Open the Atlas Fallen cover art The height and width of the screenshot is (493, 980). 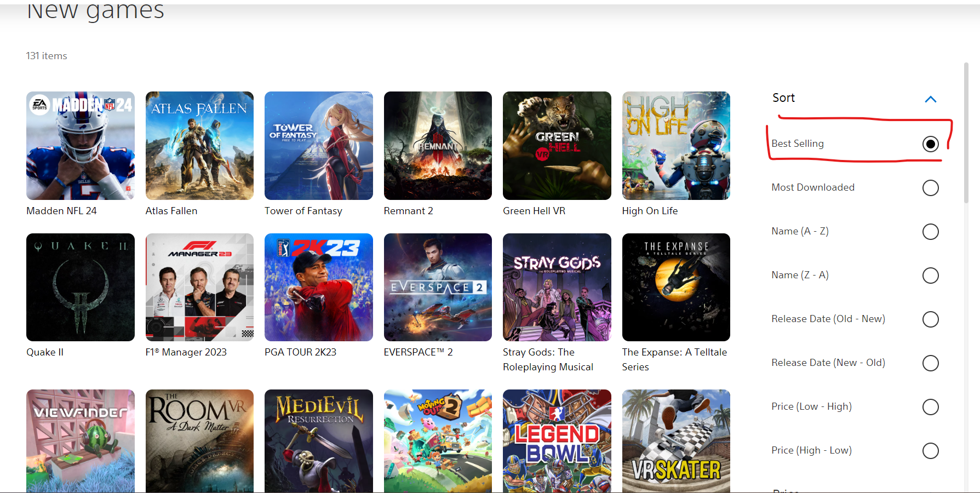click(x=199, y=146)
